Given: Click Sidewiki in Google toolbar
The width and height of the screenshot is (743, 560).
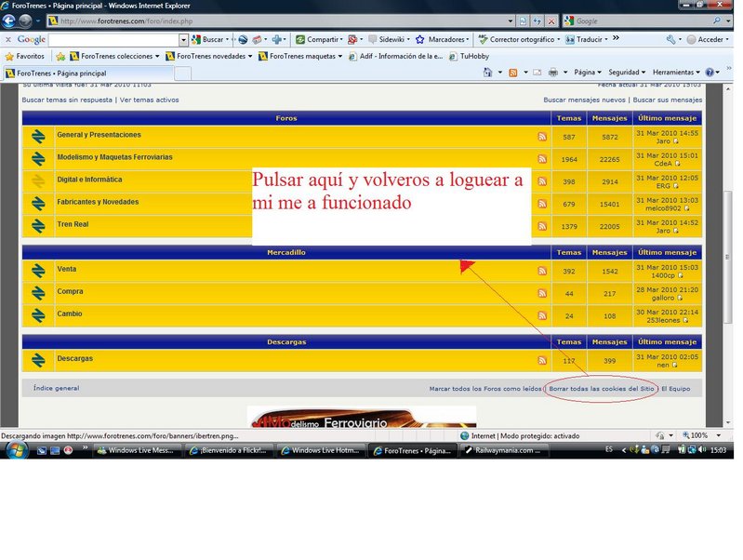Looking at the screenshot, I should 389,39.
